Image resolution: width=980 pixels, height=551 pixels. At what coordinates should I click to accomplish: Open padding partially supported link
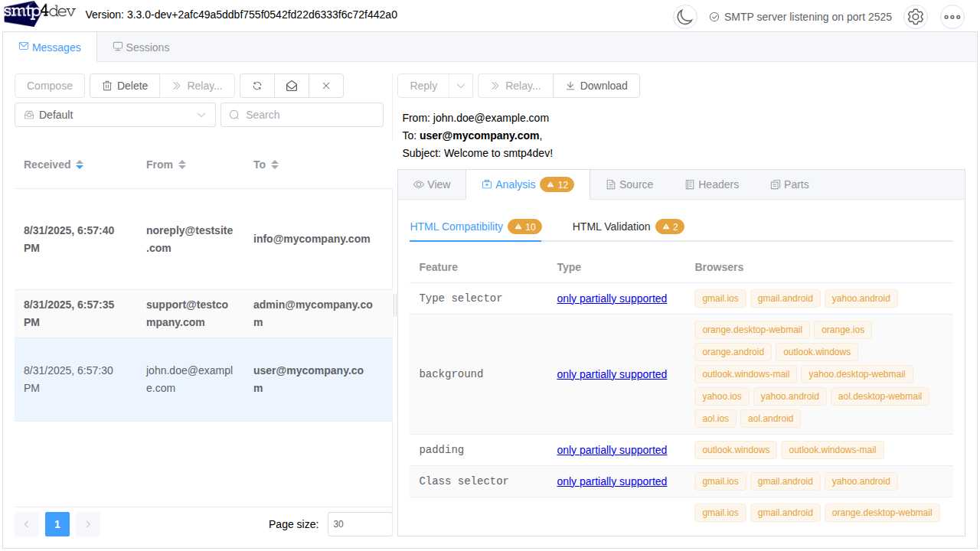tap(612, 450)
